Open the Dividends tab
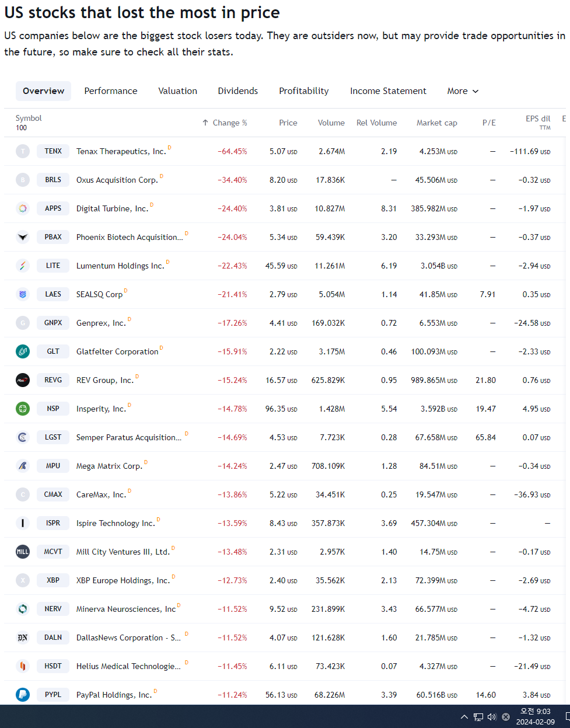Image resolution: width=570 pixels, height=728 pixels. click(238, 91)
